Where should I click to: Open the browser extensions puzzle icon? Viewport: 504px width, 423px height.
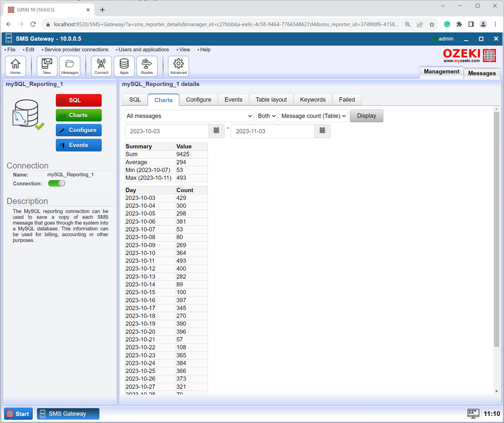pyautogui.click(x=459, y=24)
